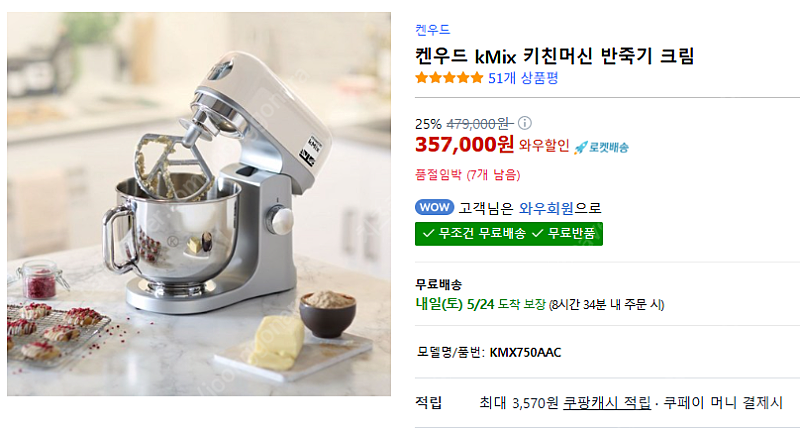The image size is (800, 430).
Task: Click the free returns checkmark icon
Action: [537, 234]
